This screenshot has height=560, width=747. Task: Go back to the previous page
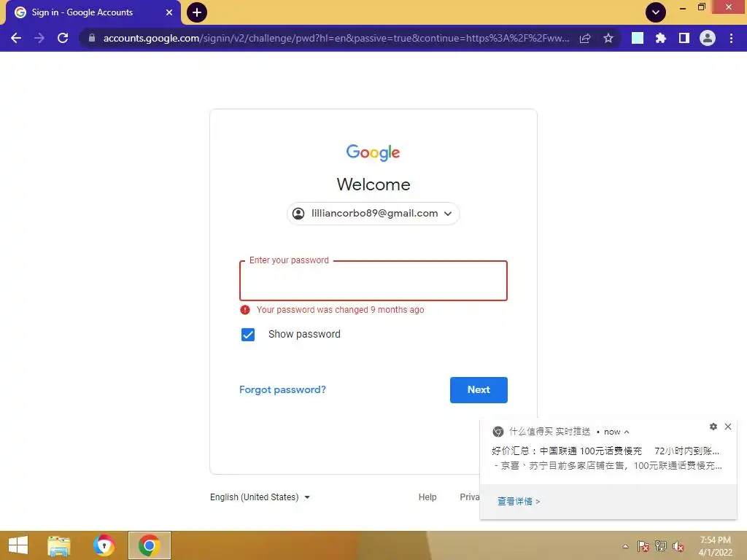(16, 38)
